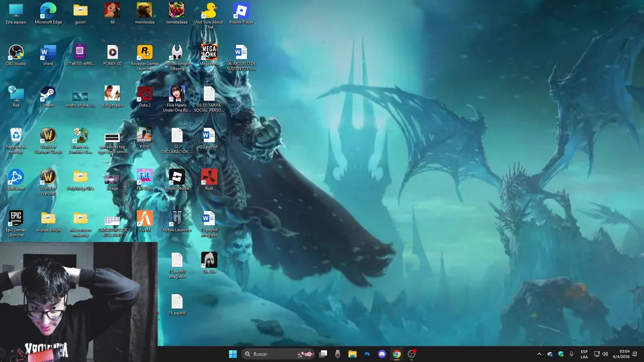The width and height of the screenshot is (644, 362).
Task: Select the wrath-of-the-li image file
Action: (80, 97)
